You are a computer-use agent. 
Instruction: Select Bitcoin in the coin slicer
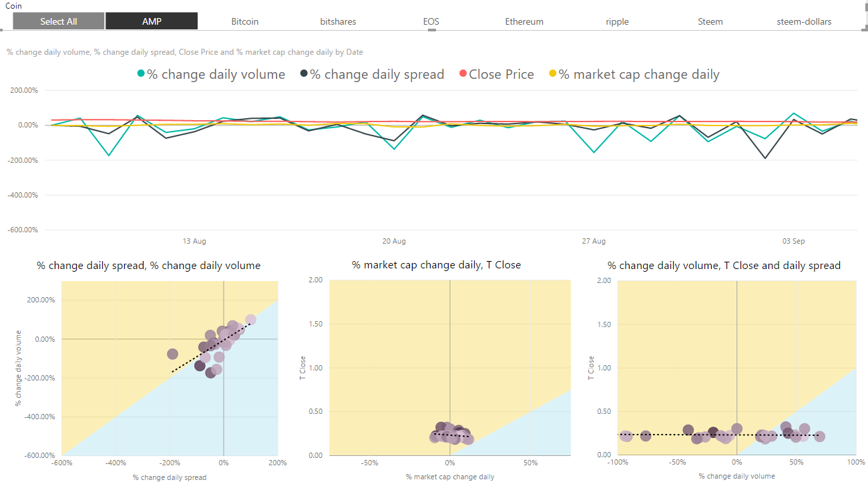click(245, 21)
